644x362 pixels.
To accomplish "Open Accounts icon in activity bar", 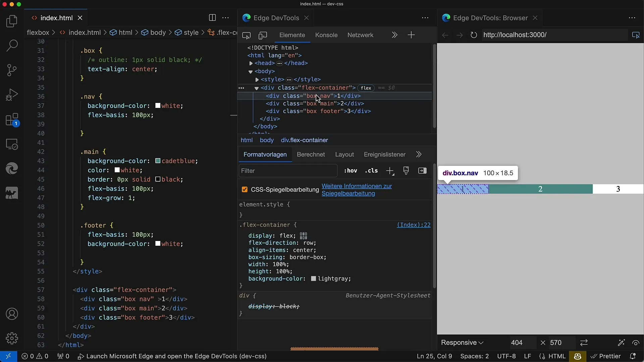I will pyautogui.click(x=12, y=314).
